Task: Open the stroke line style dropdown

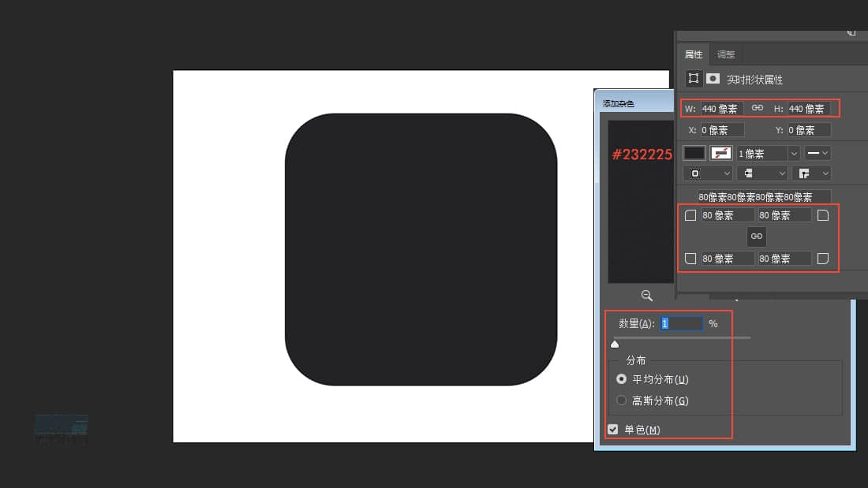Action: [817, 153]
